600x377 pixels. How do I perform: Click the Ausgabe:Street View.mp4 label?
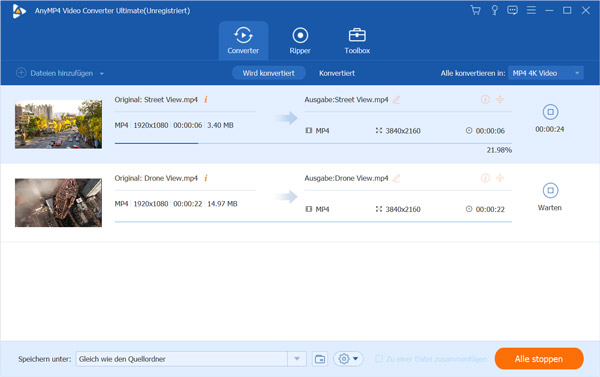click(346, 100)
